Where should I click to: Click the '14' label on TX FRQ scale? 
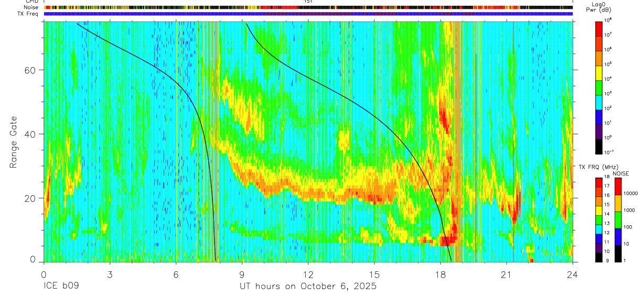608,214
